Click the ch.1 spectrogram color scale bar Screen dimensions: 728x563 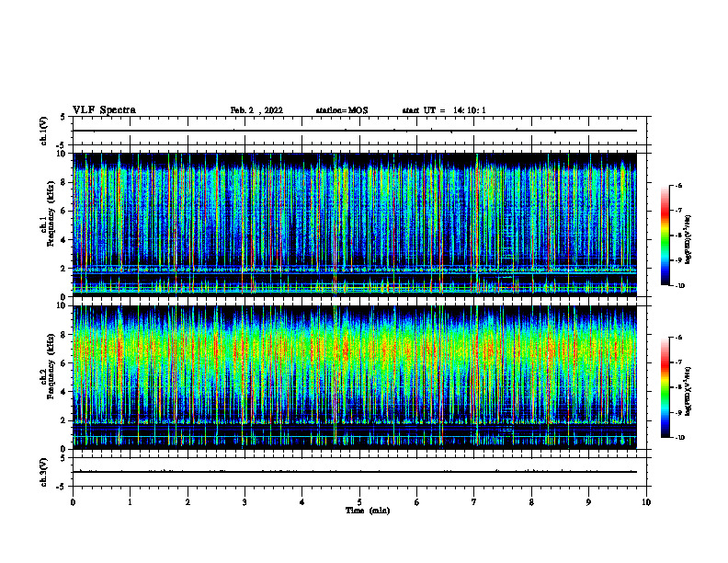point(665,236)
